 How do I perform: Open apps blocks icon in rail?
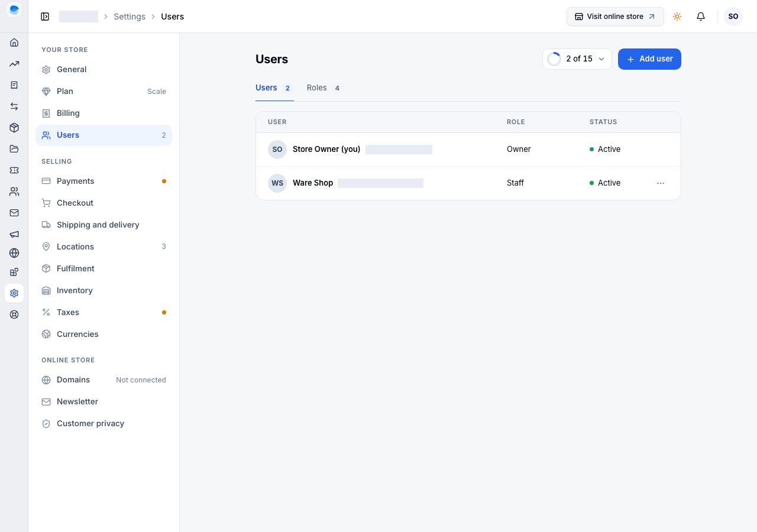tap(14, 272)
